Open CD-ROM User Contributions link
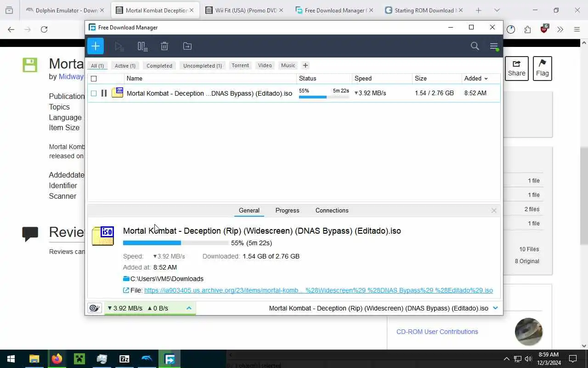 [437, 332]
